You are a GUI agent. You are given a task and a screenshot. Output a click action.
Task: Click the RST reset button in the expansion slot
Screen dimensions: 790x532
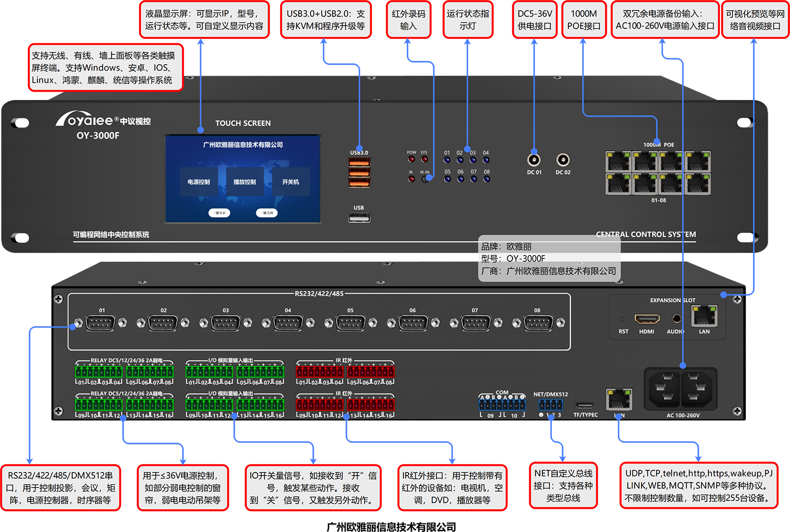(x=622, y=319)
